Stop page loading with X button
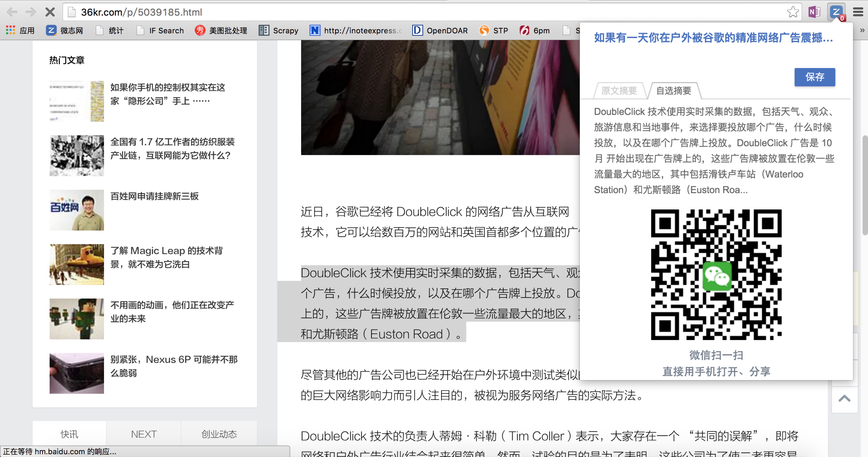Image resolution: width=868 pixels, height=457 pixels. (50, 12)
